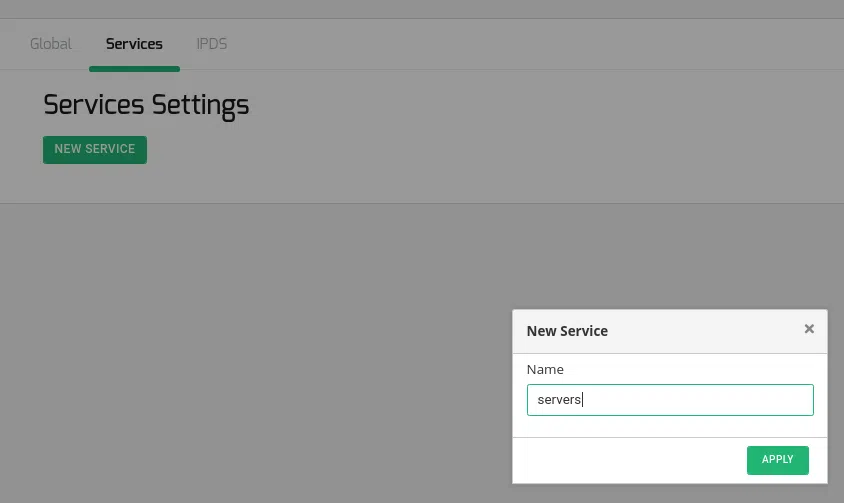Image resolution: width=844 pixels, height=503 pixels.
Task: Click the typed word 'servers'
Action: tap(559, 400)
